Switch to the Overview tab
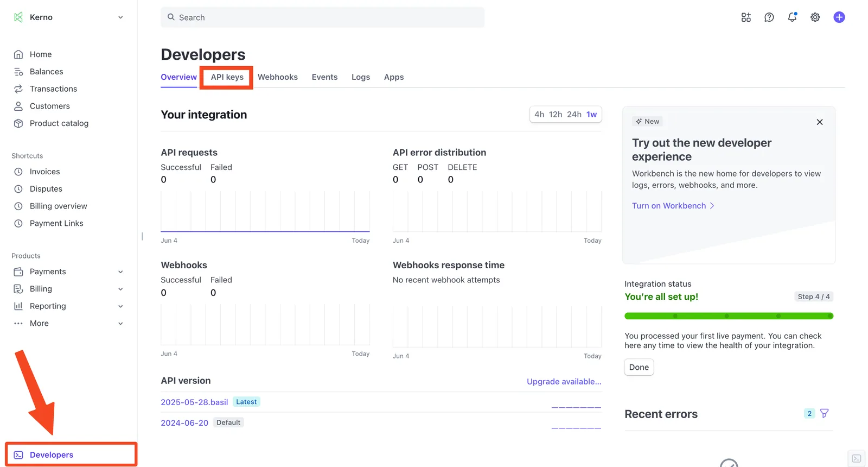The image size is (868, 467). click(178, 77)
